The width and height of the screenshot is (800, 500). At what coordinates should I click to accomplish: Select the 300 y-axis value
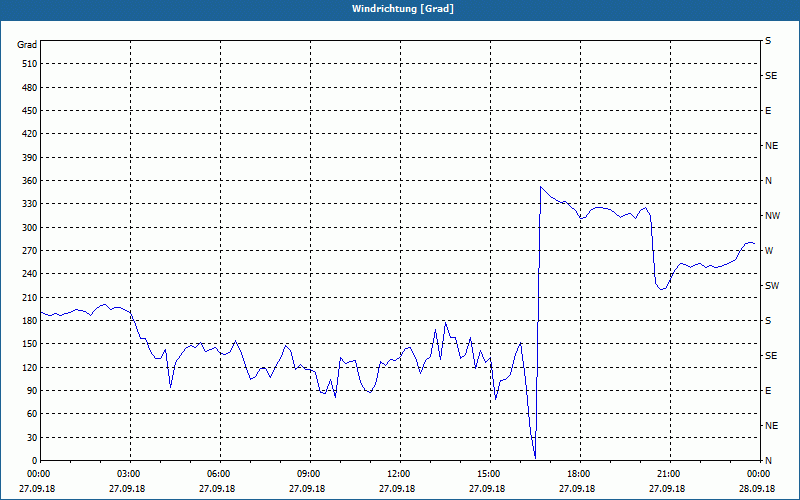point(30,228)
